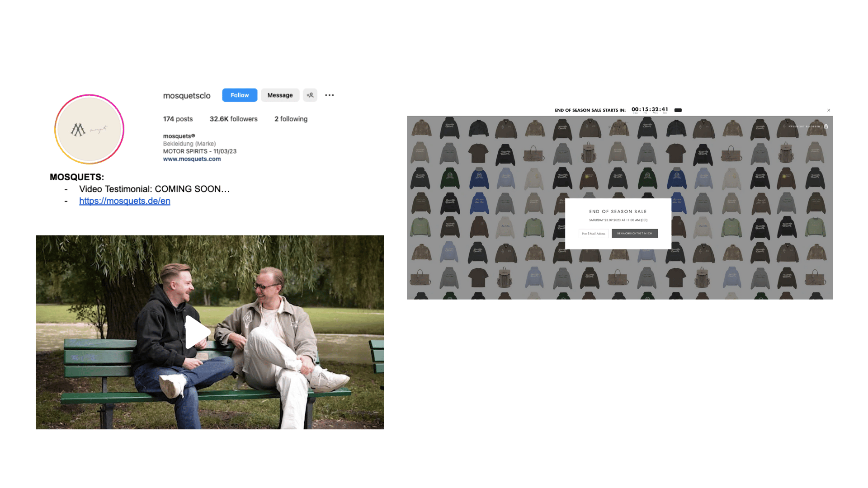Click the lock icon beside Passwort Eingeben
This screenshot has width=868, height=488.
click(x=826, y=127)
